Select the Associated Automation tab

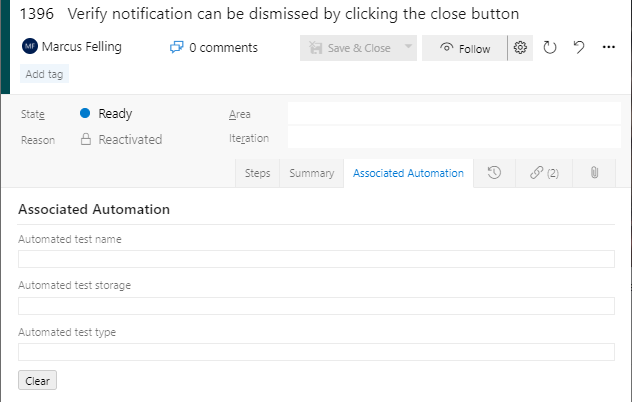tap(408, 173)
